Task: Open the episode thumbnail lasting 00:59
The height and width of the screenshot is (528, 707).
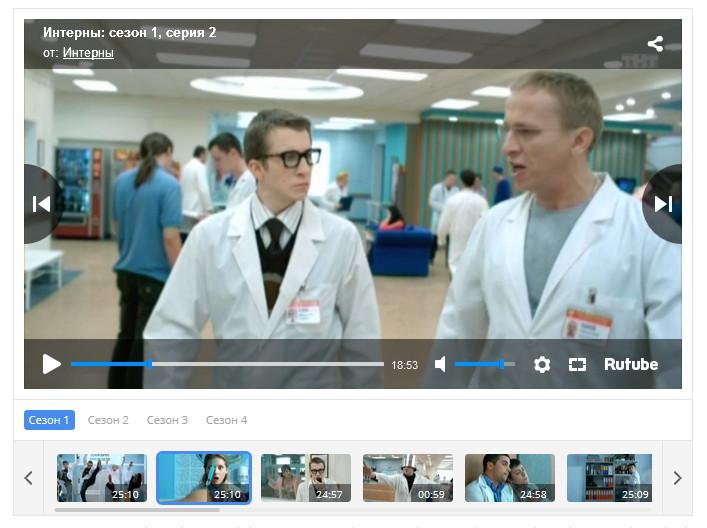Action: pyautogui.click(x=407, y=477)
